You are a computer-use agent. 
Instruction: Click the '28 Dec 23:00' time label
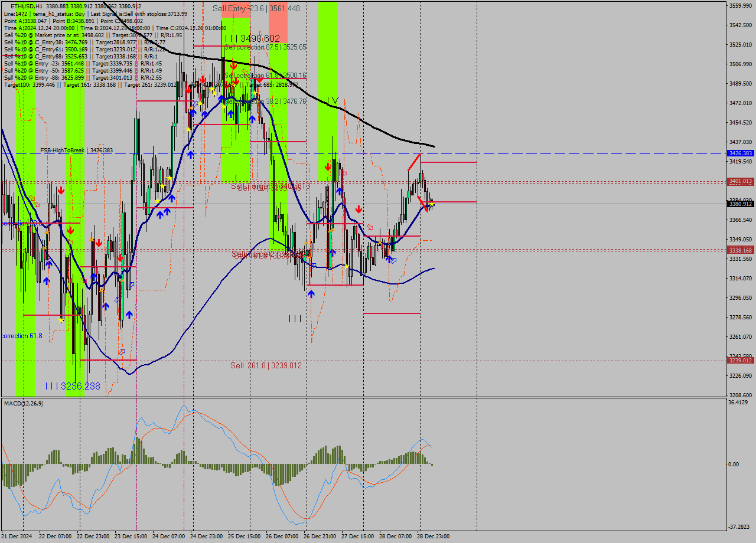tap(434, 537)
